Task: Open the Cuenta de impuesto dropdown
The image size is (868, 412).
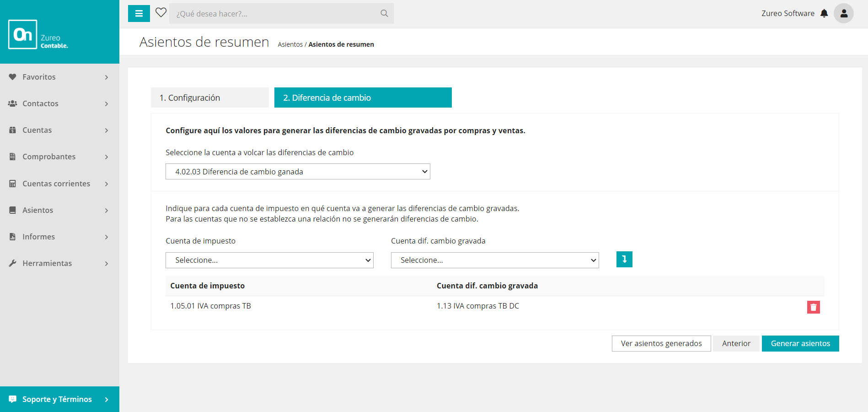Action: [x=269, y=260]
